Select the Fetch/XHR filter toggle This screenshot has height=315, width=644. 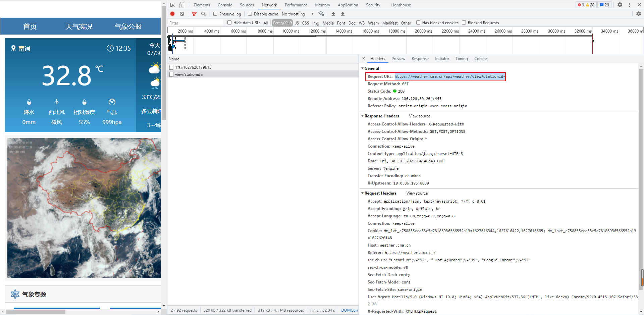282,23
